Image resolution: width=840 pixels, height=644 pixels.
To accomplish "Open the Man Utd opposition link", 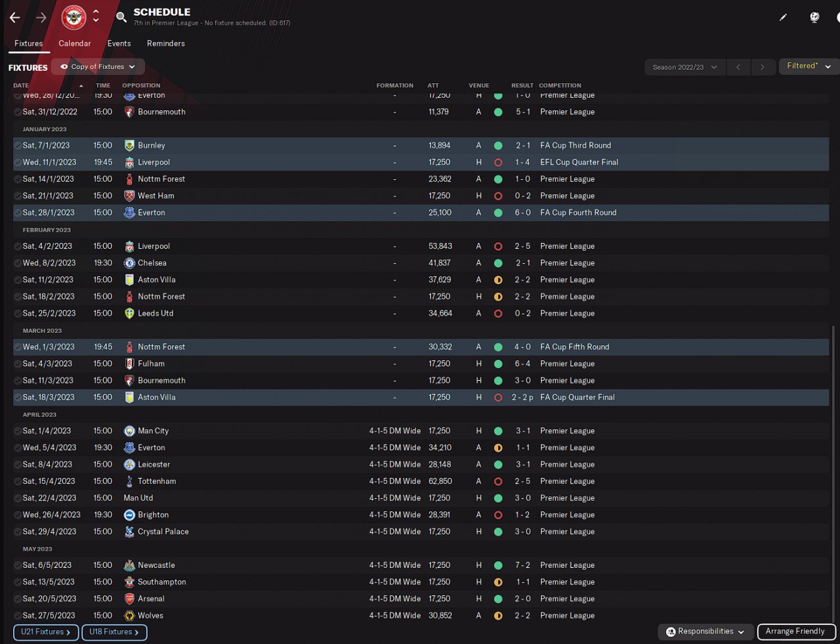I will point(138,498).
